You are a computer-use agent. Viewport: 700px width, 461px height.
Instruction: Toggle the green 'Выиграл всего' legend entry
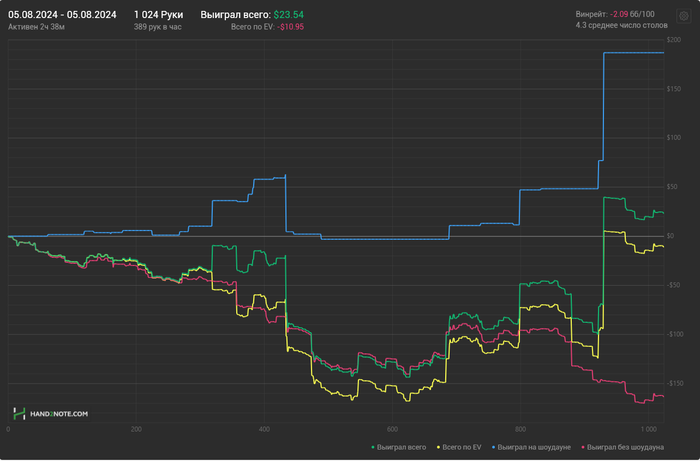click(x=399, y=447)
